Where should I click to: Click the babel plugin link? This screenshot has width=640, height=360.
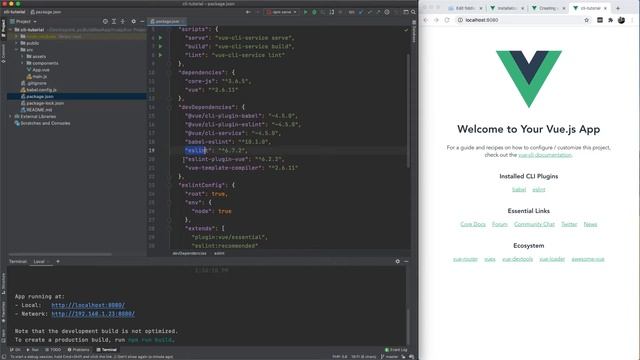tap(519, 189)
